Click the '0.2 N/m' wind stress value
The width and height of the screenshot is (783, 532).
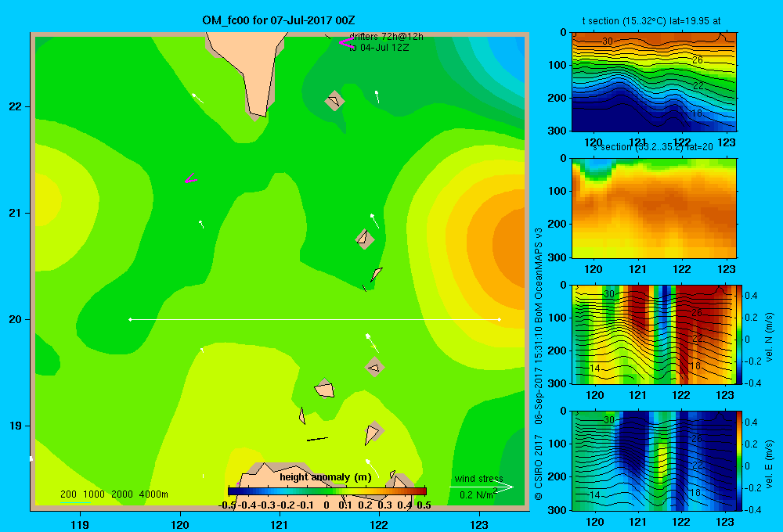coord(476,495)
